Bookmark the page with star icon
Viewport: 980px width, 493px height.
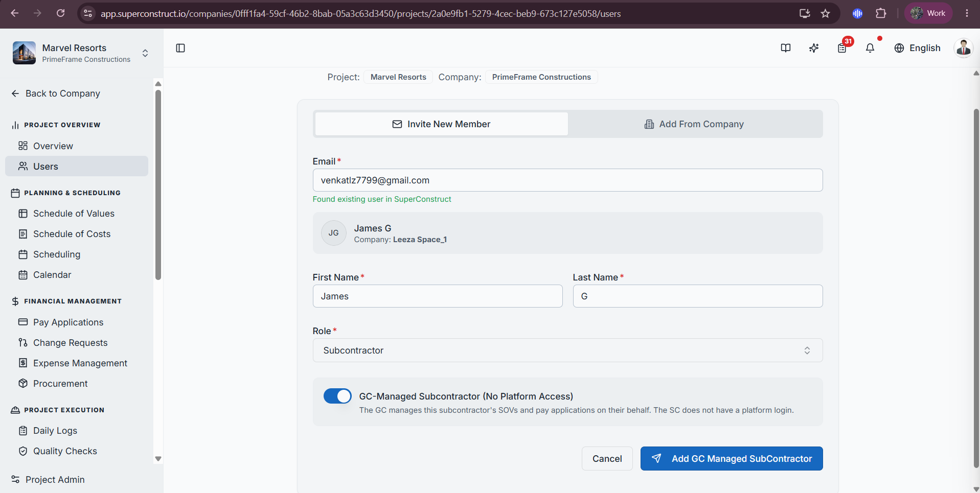825,13
